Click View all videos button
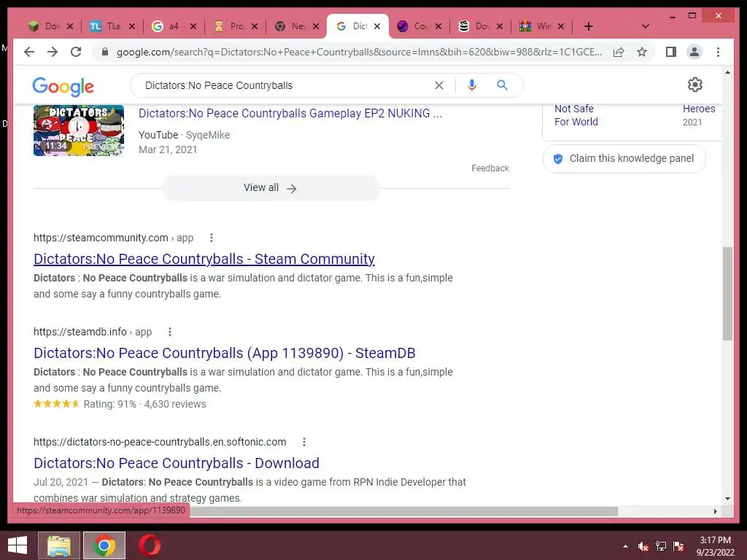This screenshot has width=747, height=560. tap(271, 188)
